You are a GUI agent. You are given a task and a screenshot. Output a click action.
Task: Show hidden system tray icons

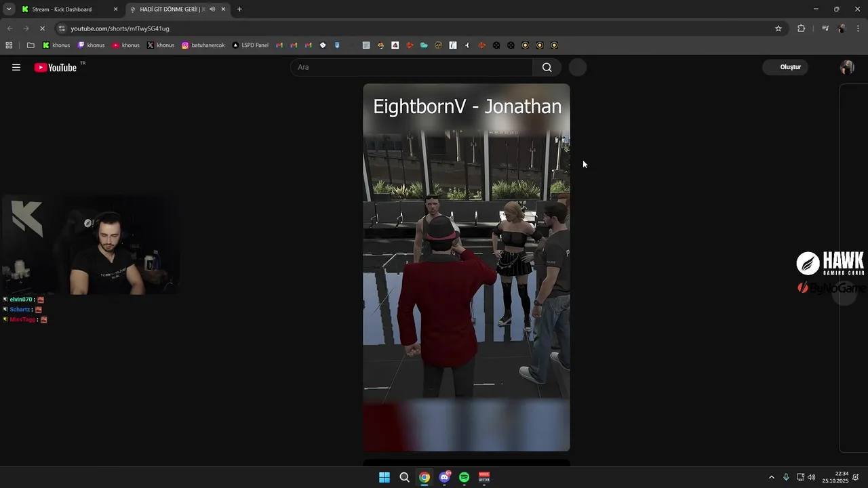771,477
